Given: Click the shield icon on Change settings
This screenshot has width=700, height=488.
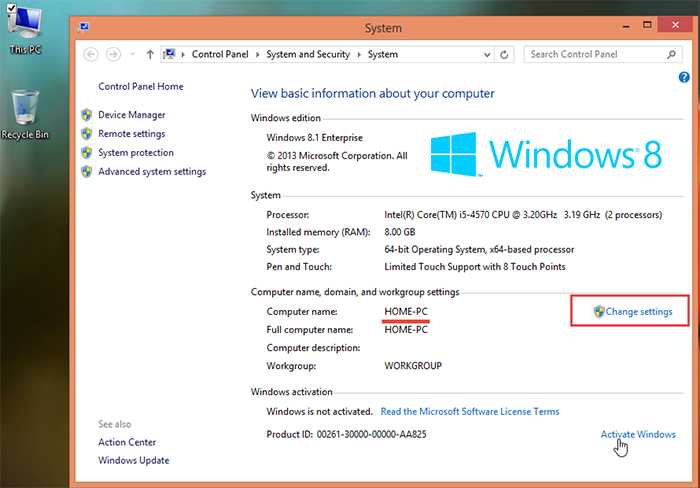Looking at the screenshot, I should click(x=599, y=312).
